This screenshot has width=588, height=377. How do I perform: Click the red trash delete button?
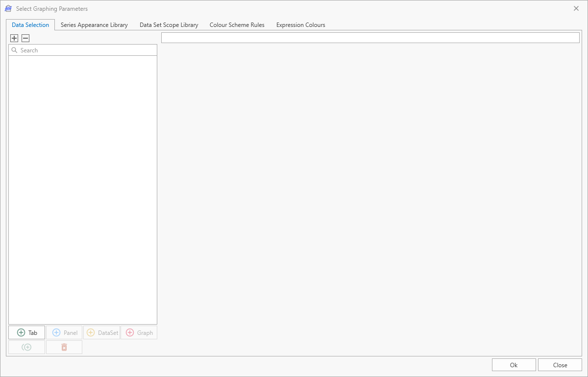point(64,347)
